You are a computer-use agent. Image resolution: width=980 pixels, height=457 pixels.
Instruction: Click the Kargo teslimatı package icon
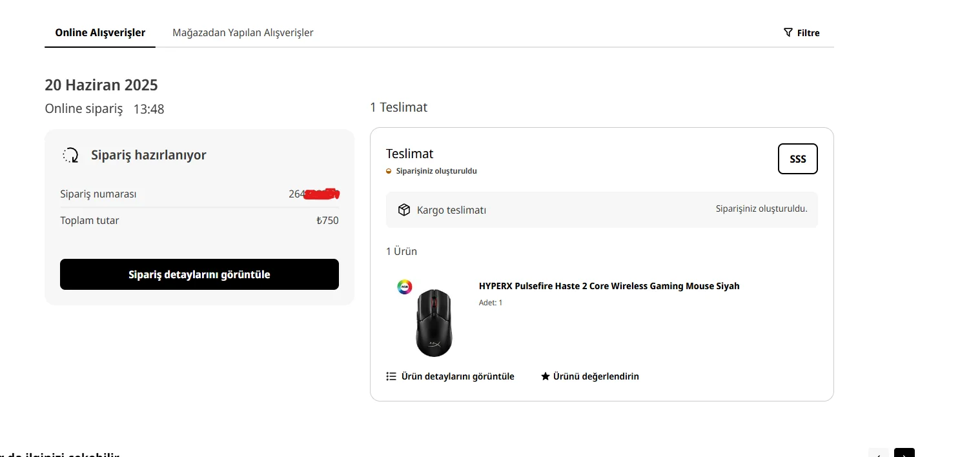pyautogui.click(x=404, y=210)
